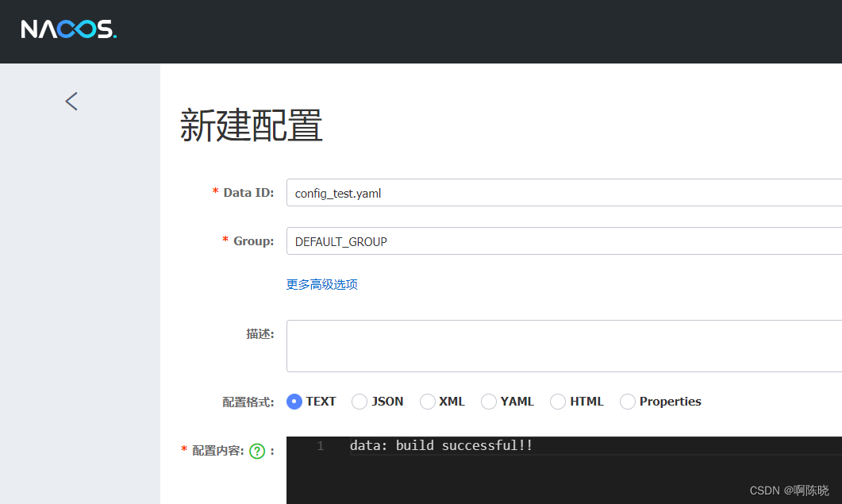Select the JSON format radio button
The image size is (842, 504).
(359, 402)
